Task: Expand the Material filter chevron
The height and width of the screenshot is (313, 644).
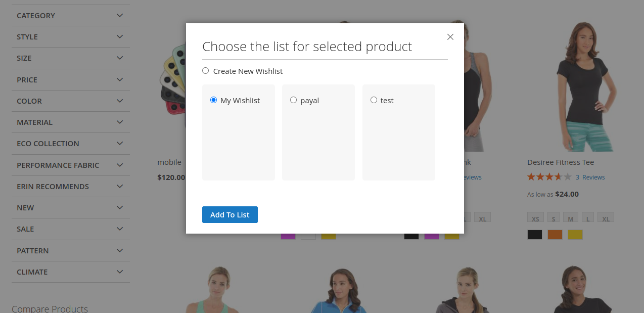Action: (x=120, y=122)
